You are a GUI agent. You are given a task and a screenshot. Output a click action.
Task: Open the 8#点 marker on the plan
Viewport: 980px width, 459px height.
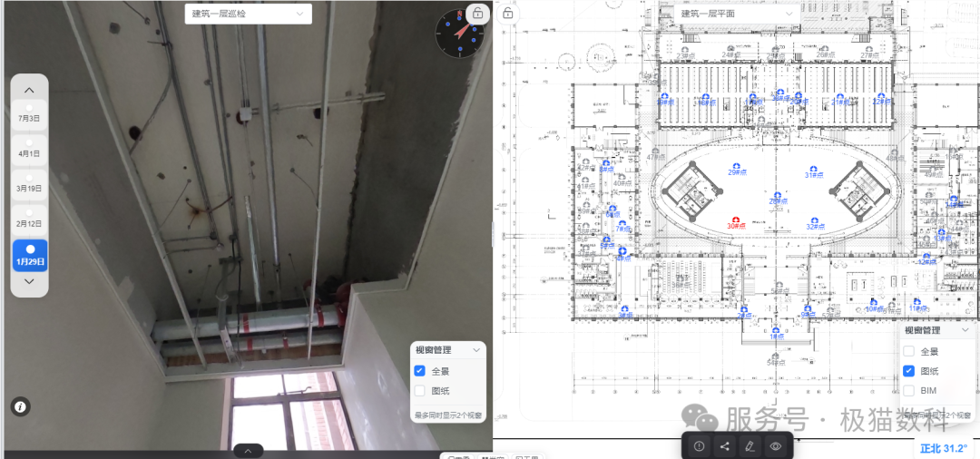coord(605,166)
